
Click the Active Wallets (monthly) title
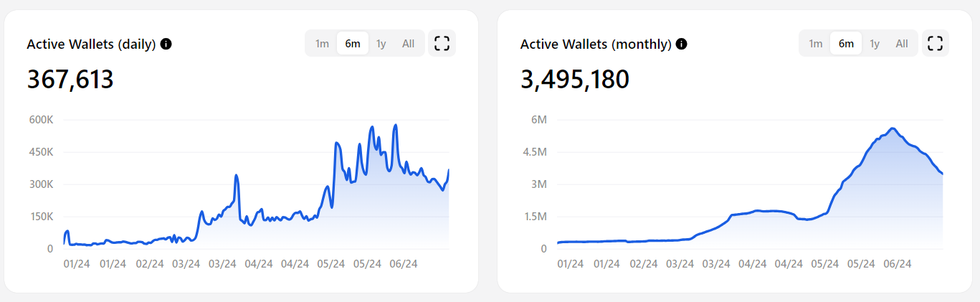[596, 44]
